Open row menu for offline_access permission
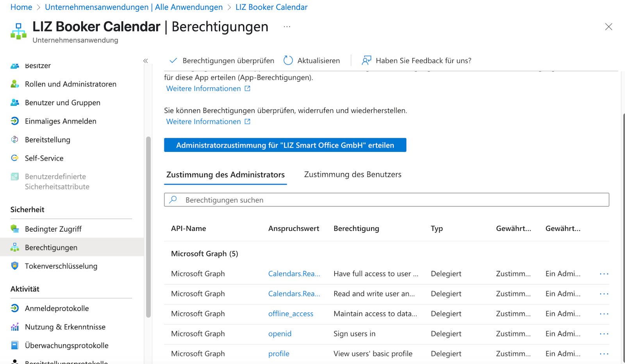 (x=604, y=314)
